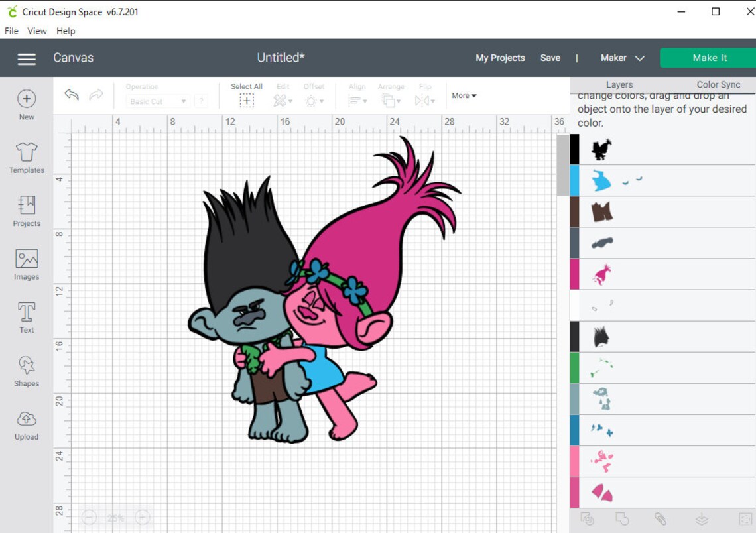Click the Upload image icon
Image resolution: width=756 pixels, height=533 pixels.
coord(27,419)
